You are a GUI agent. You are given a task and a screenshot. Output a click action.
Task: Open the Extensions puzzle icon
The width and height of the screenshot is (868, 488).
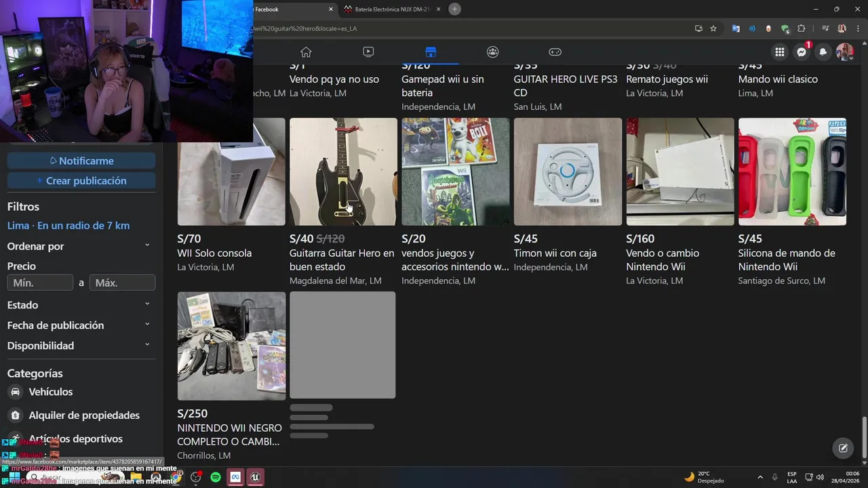coord(802,28)
